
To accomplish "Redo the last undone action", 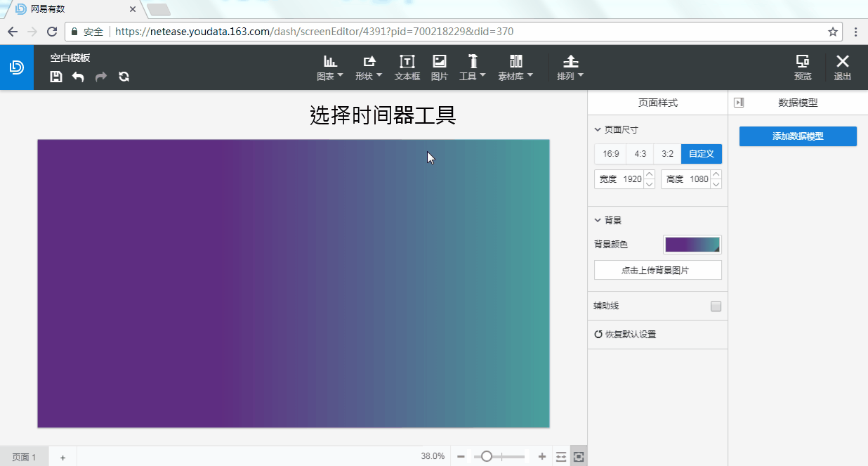I will 100,77.
